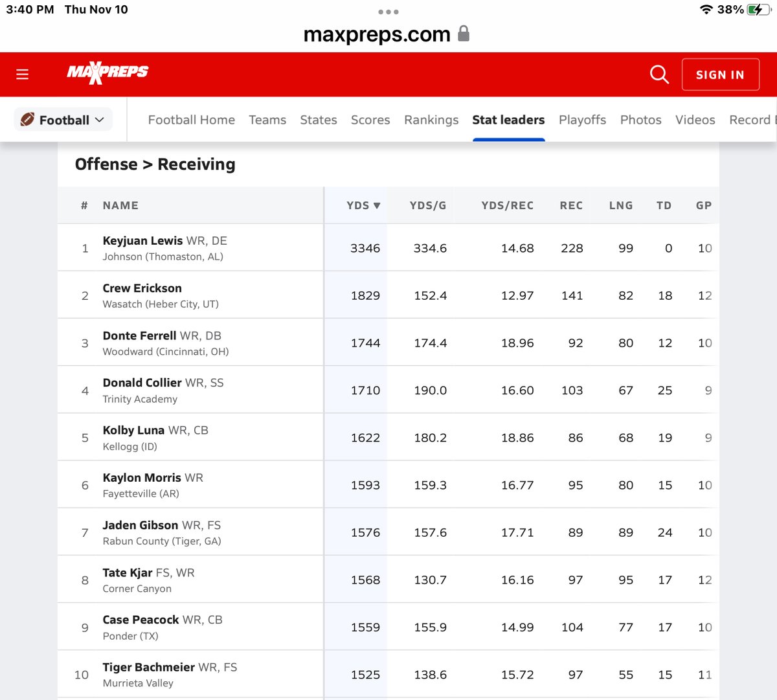Click the 190.0 yards per game value
This screenshot has height=700, width=777.
click(430, 390)
